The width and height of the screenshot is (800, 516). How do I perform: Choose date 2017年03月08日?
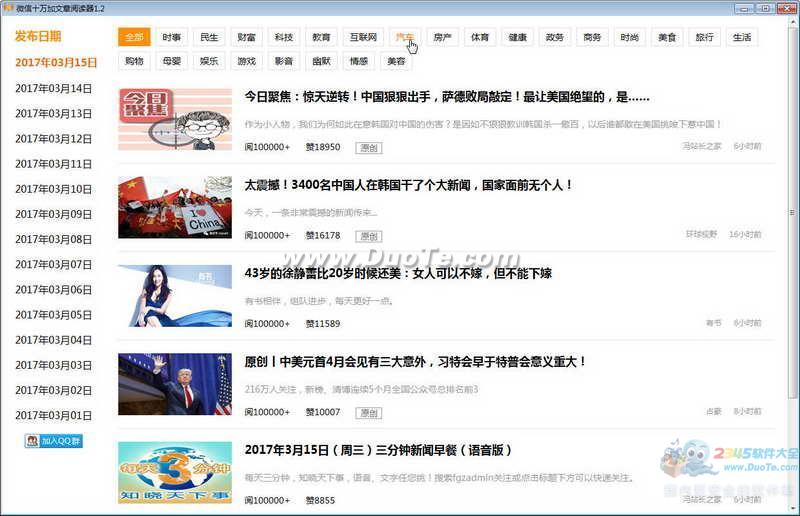click(x=54, y=239)
